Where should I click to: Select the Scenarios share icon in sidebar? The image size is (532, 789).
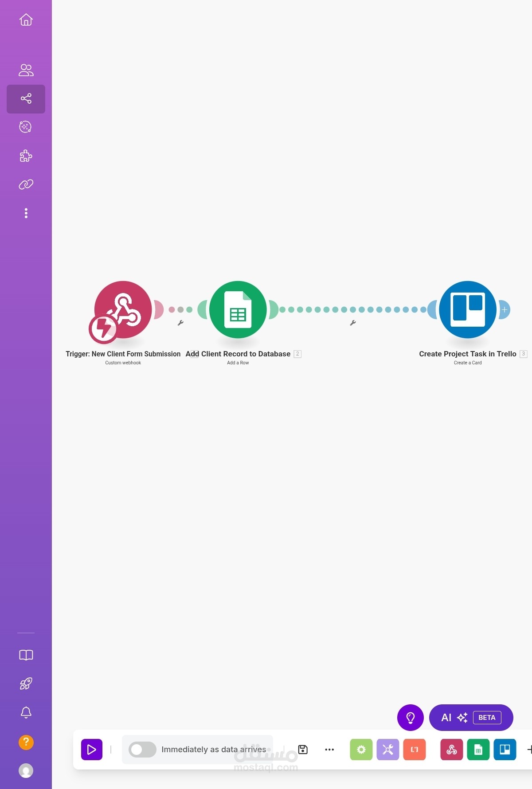(x=26, y=98)
